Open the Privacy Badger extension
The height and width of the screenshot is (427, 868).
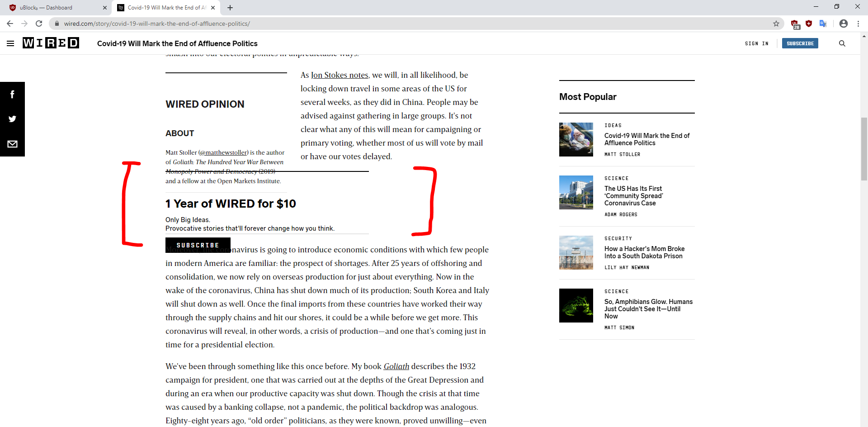pos(809,24)
